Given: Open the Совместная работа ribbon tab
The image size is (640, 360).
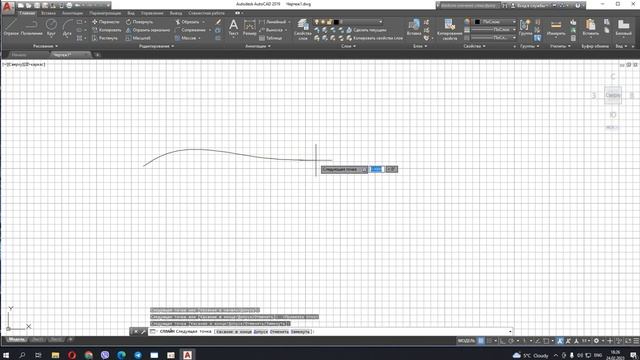Looking at the screenshot, I should pyautogui.click(x=207, y=13).
